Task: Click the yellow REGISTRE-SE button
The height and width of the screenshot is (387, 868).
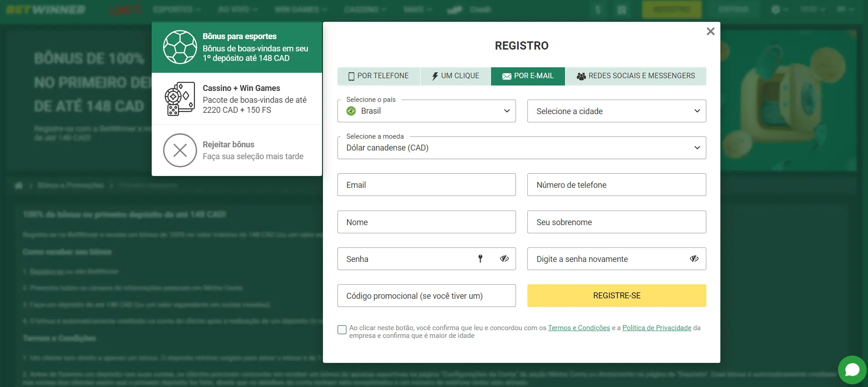Action: point(616,296)
